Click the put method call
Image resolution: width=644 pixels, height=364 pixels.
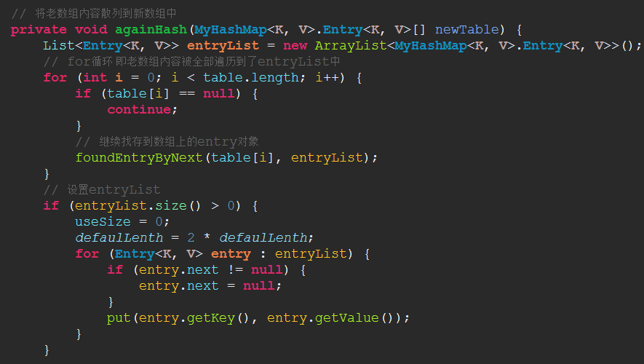[119, 318]
